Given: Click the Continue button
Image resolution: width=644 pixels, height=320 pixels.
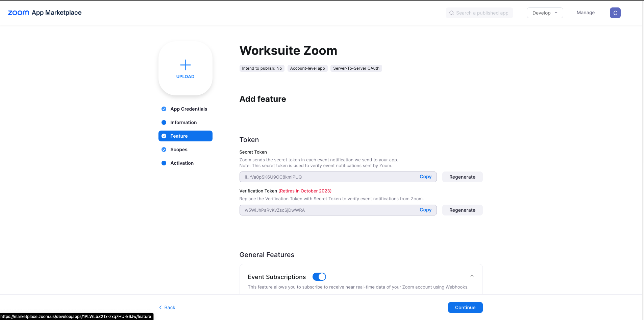Looking at the screenshot, I should 465,307.
